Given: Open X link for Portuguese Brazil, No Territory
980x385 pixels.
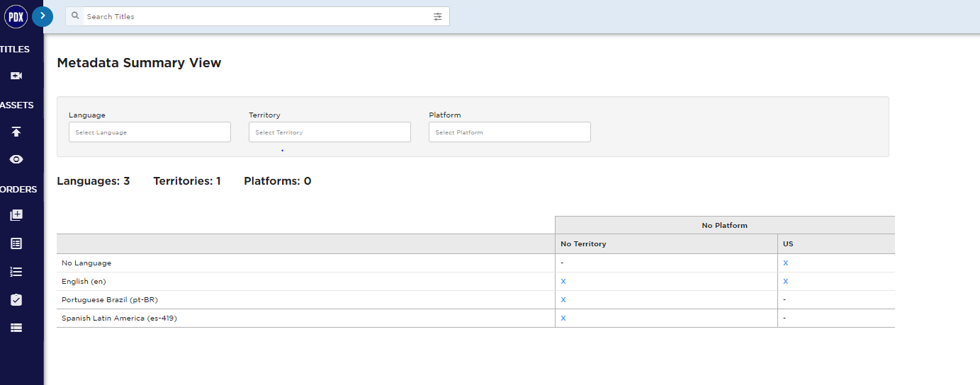Looking at the screenshot, I should click(x=563, y=300).
